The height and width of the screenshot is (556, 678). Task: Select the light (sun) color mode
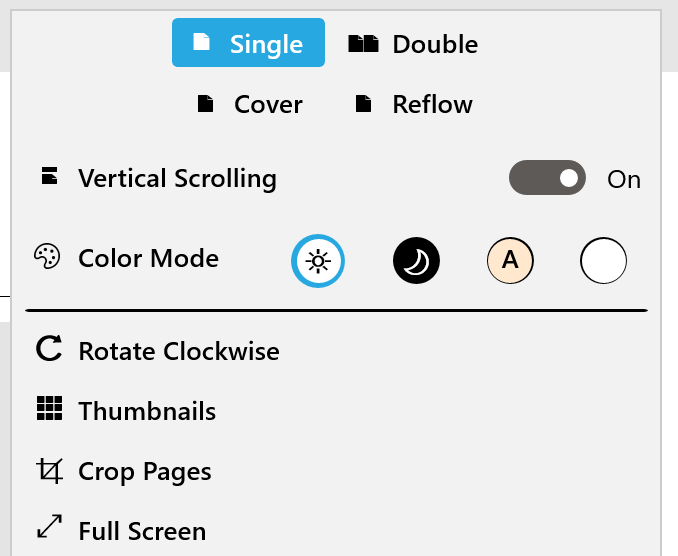coord(318,262)
